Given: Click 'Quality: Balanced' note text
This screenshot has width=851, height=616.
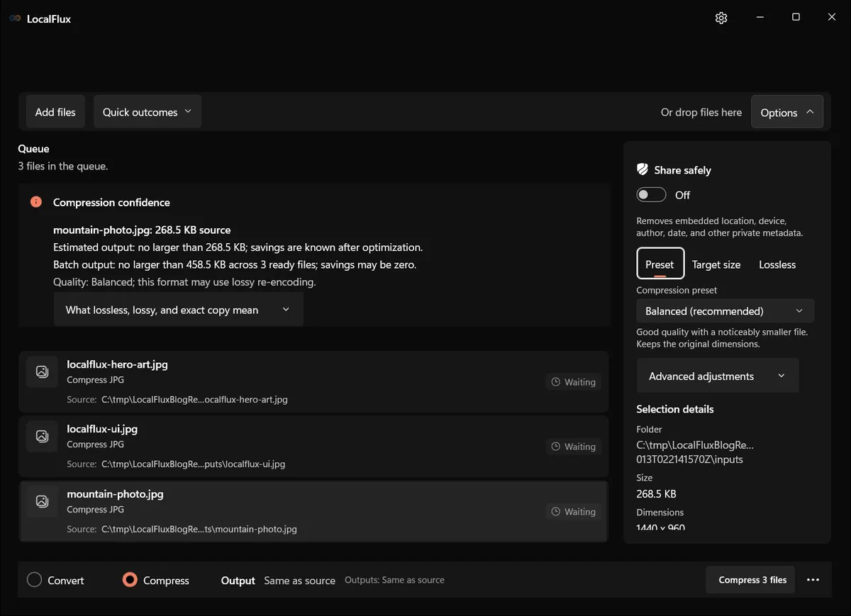Looking at the screenshot, I should coord(184,282).
